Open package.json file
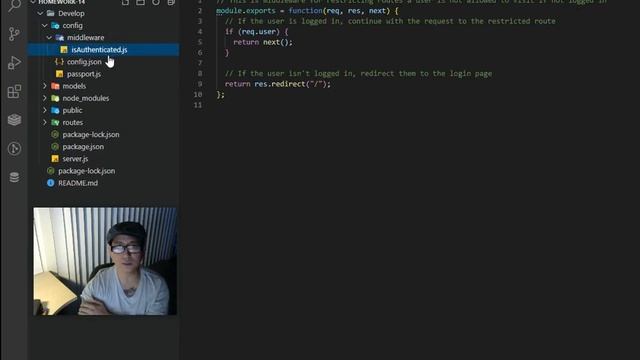Viewport: 640px width, 360px height. click(x=83, y=147)
